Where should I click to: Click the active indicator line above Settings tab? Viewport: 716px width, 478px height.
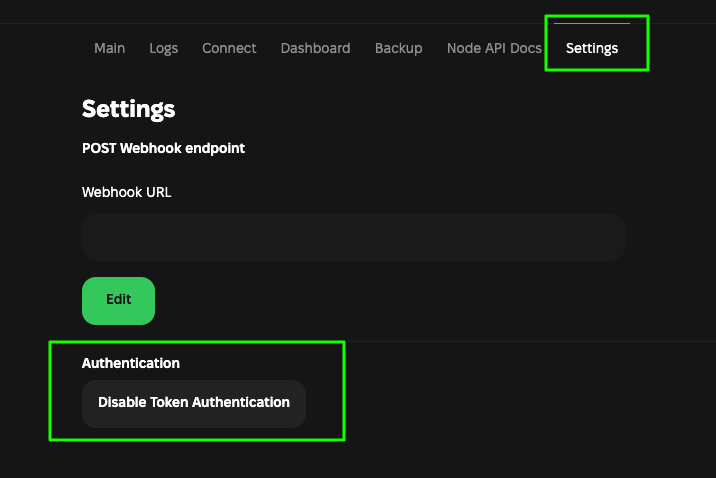(592, 24)
